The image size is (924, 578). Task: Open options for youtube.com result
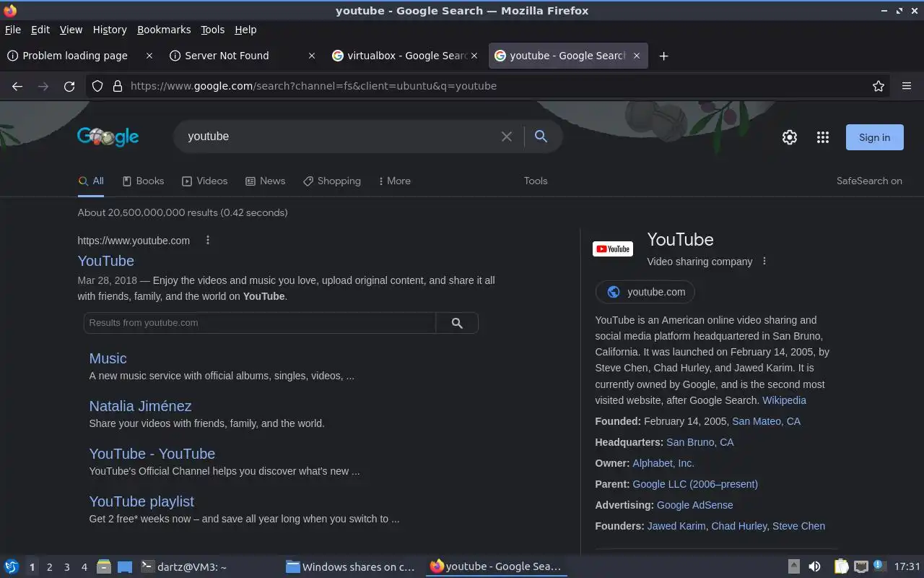208,241
